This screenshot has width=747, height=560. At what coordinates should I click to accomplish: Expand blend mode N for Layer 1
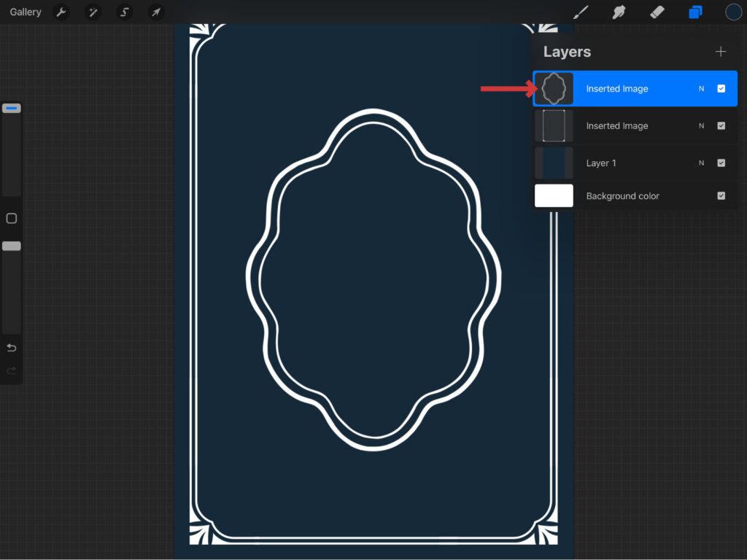click(x=701, y=163)
